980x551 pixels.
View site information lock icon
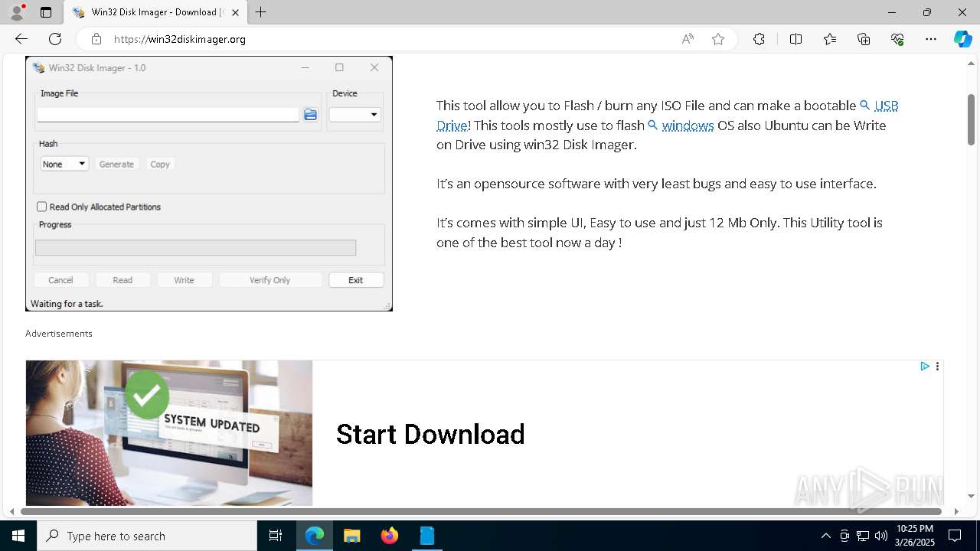(96, 39)
